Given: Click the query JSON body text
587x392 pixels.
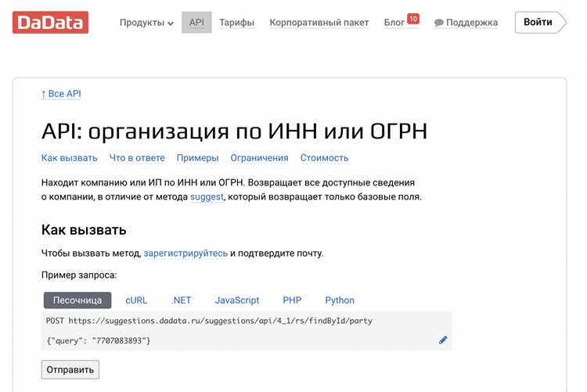Looking at the screenshot, I should pos(99,340).
